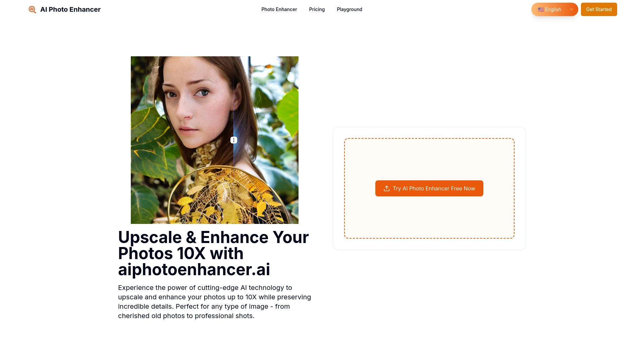The height and width of the screenshot is (362, 644).
Task: Click the Photo Enhancer menu item
Action: coord(279,9)
